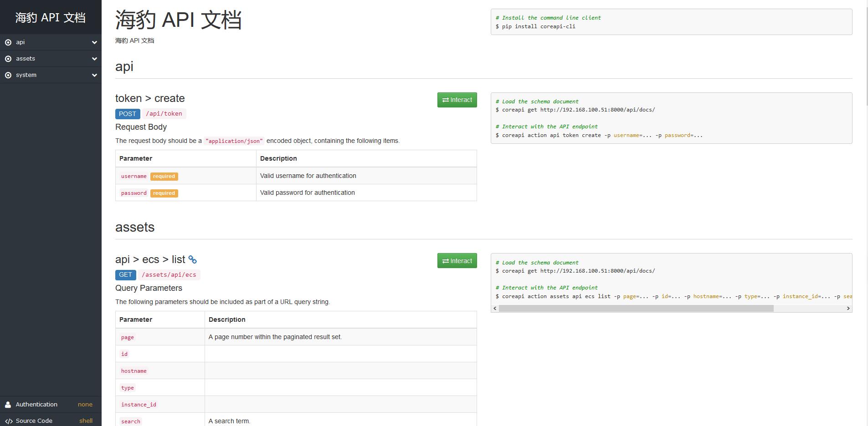Click the Source Code brackets icon
868x426 pixels.
point(9,421)
